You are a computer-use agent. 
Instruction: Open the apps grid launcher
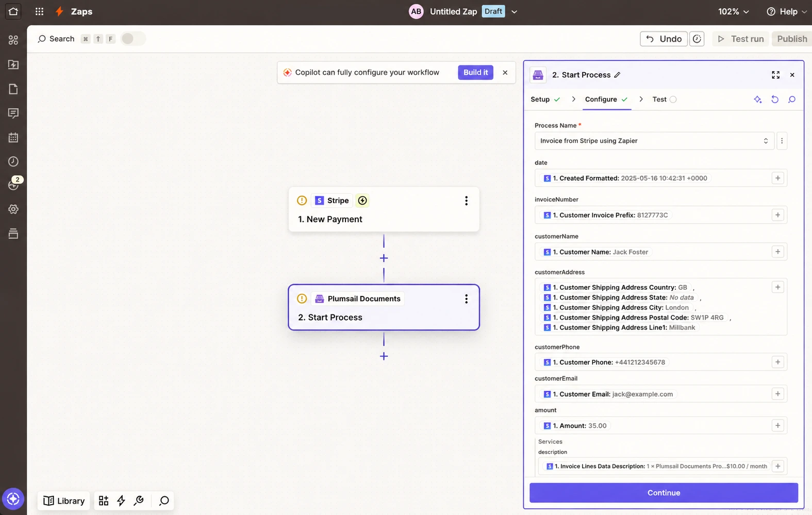(x=39, y=11)
